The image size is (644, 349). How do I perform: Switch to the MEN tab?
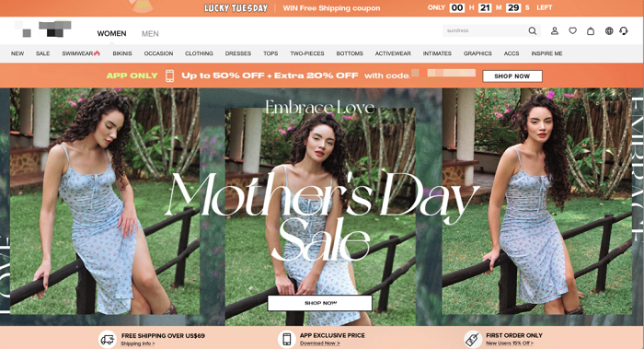[150, 34]
